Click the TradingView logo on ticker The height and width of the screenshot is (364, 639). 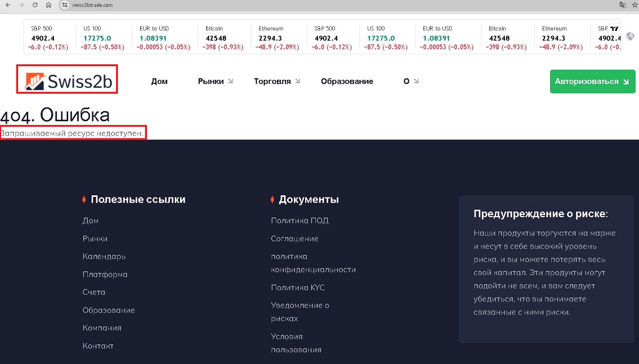point(614,29)
